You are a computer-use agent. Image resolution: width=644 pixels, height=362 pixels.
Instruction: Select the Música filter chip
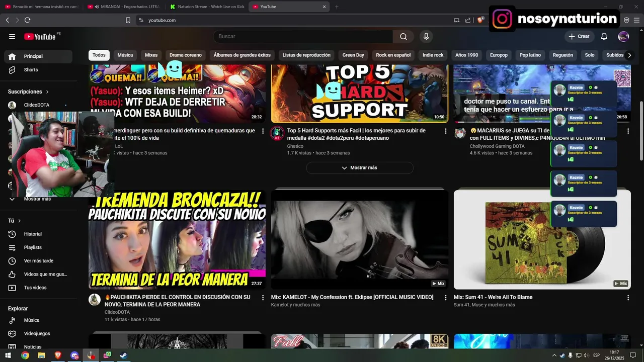point(125,55)
